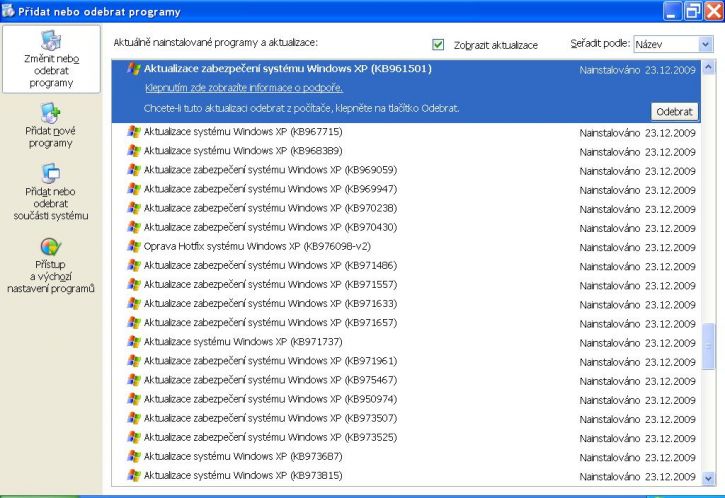Click Windows flag icon next to KB973507
The width and height of the screenshot is (725, 498).
tap(134, 418)
